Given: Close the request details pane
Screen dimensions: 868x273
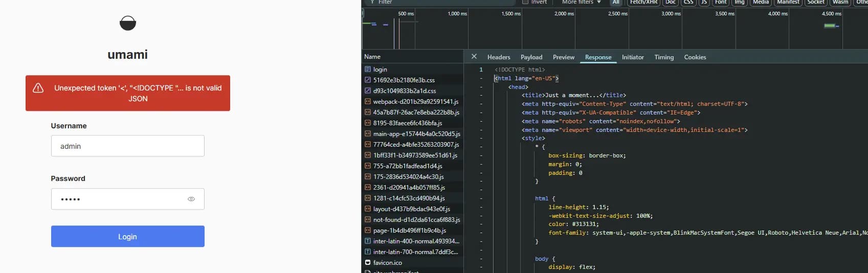Looking at the screenshot, I should point(474,57).
